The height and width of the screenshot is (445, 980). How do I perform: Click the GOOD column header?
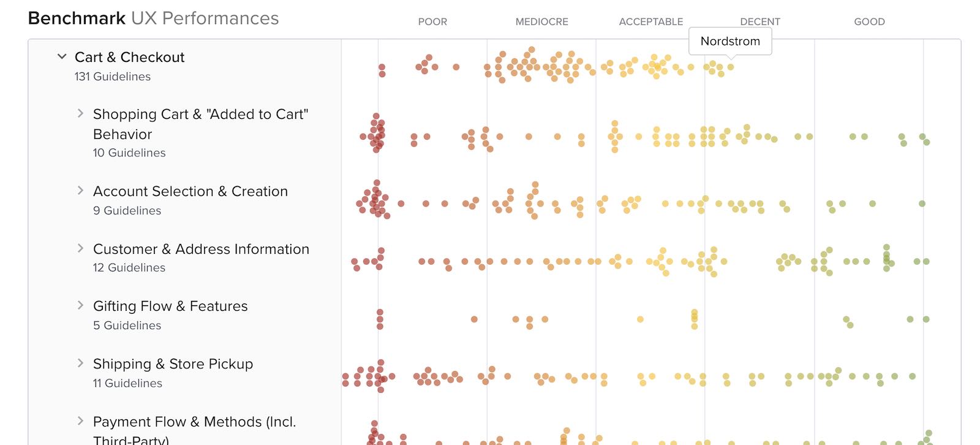(869, 21)
